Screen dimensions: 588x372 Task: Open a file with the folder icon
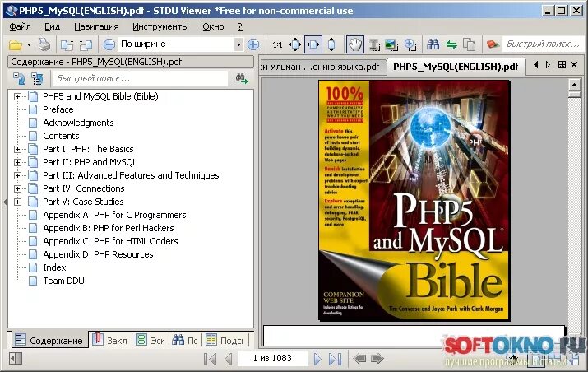(16, 44)
